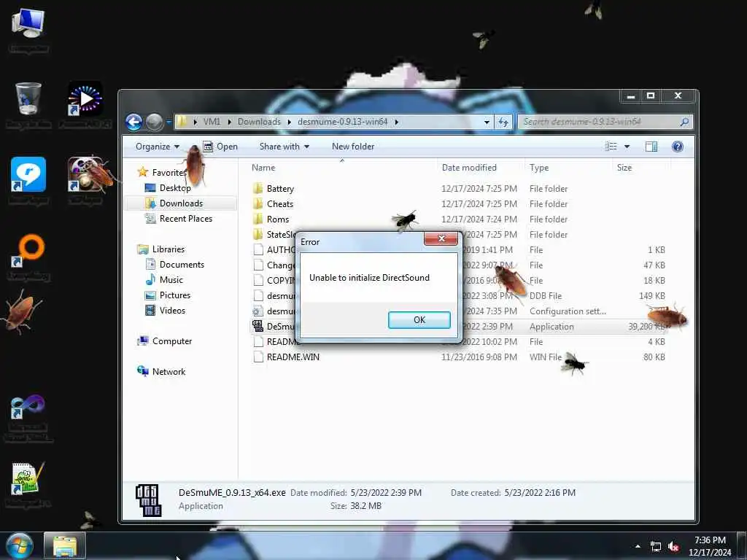Image resolution: width=747 pixels, height=560 pixels.
Task: Select the Cheats folder icon
Action: tap(258, 204)
